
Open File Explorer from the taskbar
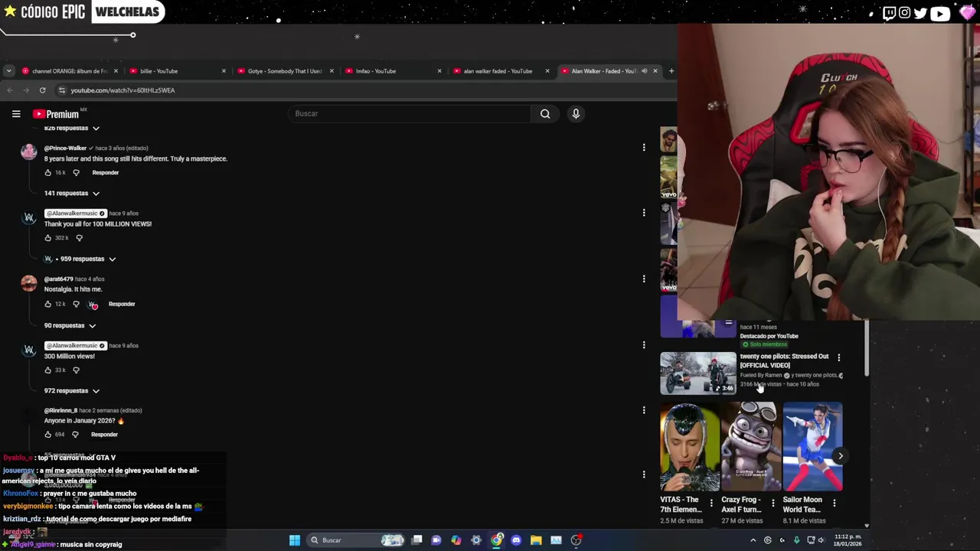[536, 540]
